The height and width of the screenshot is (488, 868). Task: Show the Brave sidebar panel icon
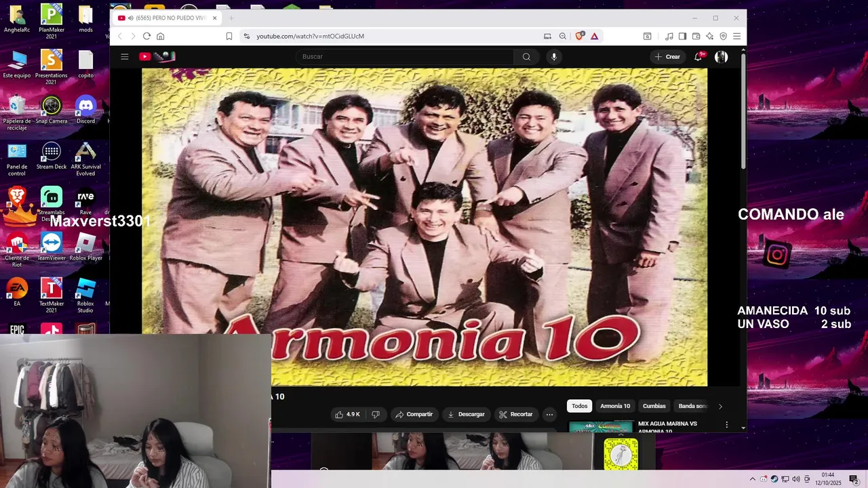683,36
